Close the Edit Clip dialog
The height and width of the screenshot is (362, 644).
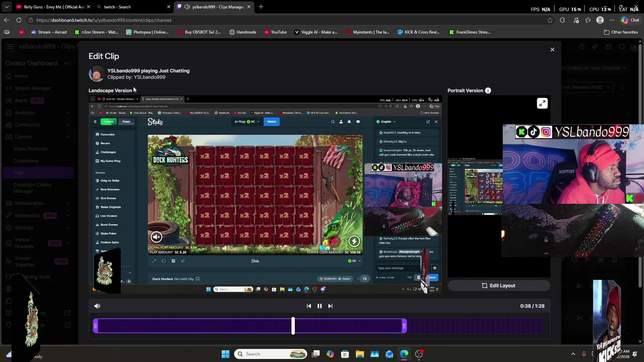point(552,50)
